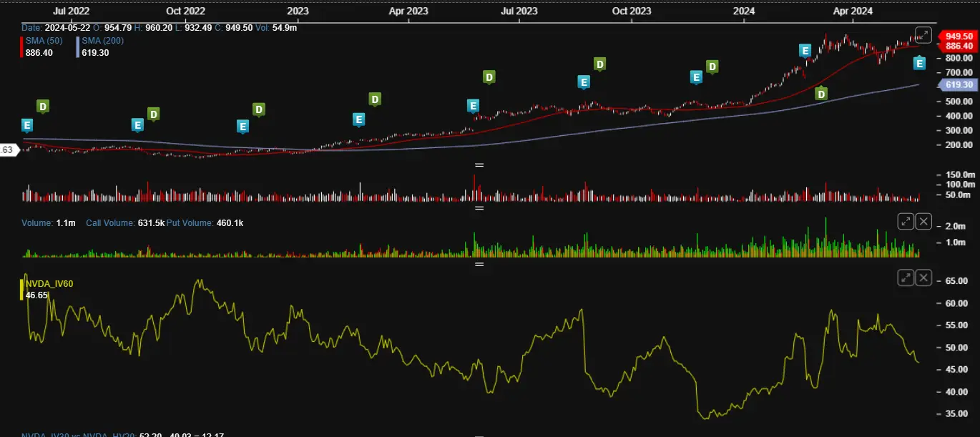The height and width of the screenshot is (437, 980).
Task: Click the earnings E marker of November 2023
Action: [696, 77]
